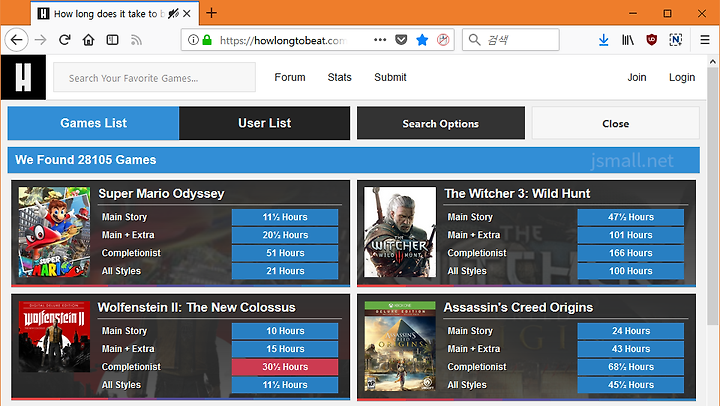Click Super Mario Odyssey cover art
Viewport: 720px width, 406px height.
click(x=54, y=231)
